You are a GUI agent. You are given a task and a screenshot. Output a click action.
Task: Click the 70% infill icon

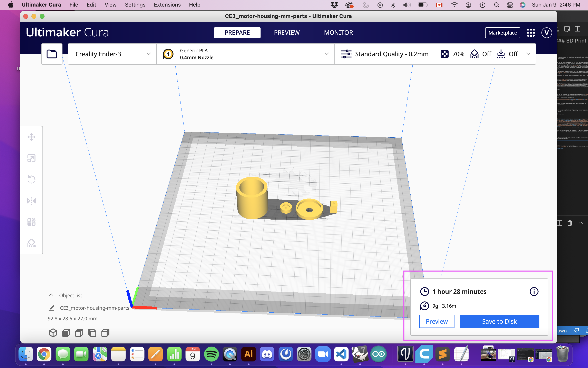[444, 54]
